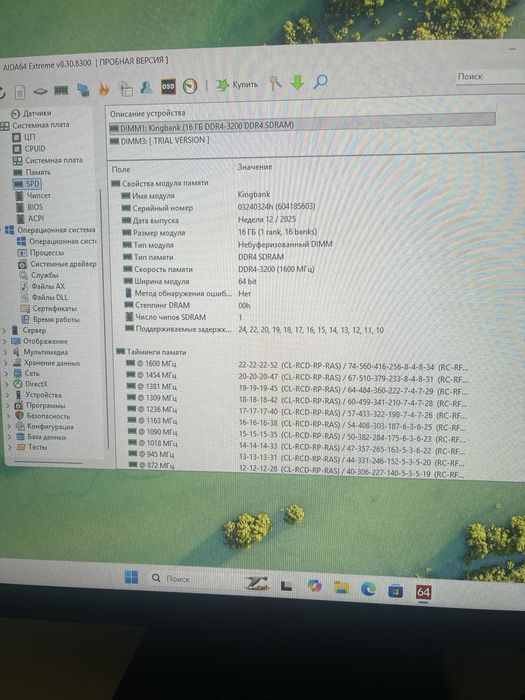Expand the Сеть node arrow
525x700 pixels.
[7, 374]
